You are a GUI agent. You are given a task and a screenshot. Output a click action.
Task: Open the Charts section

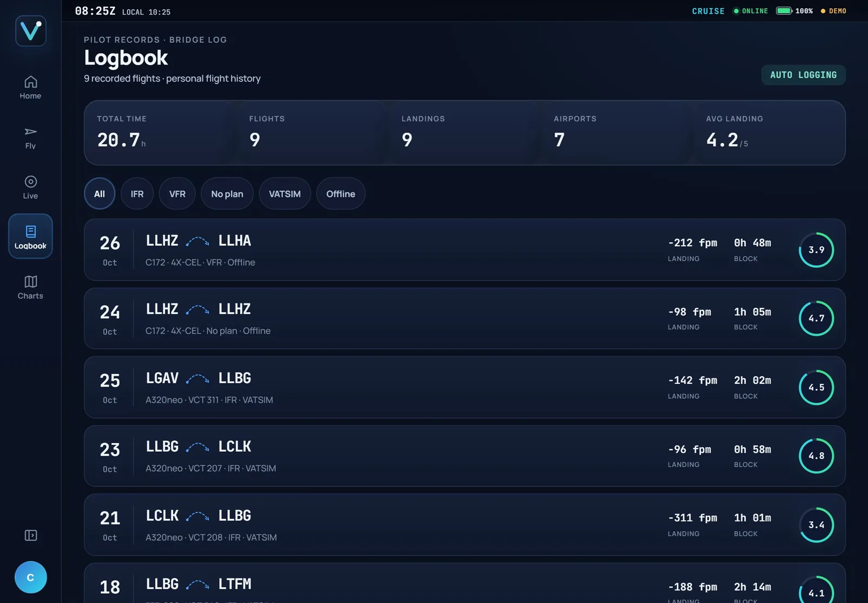(30, 287)
